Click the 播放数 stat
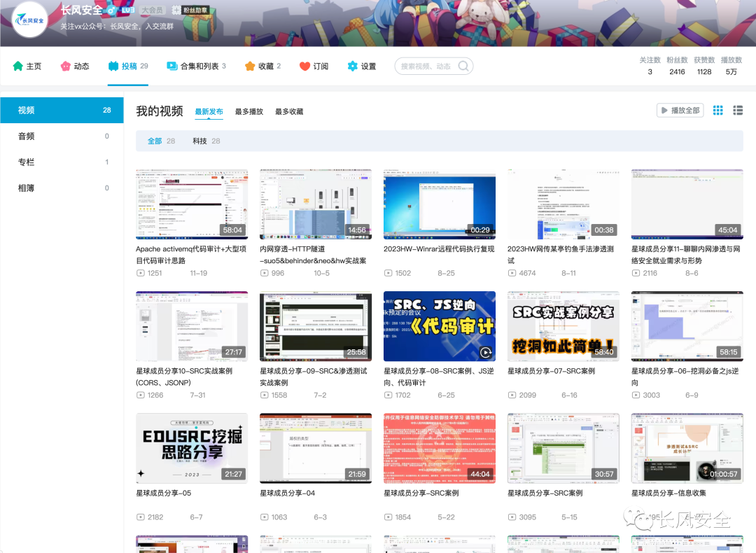 click(731, 66)
